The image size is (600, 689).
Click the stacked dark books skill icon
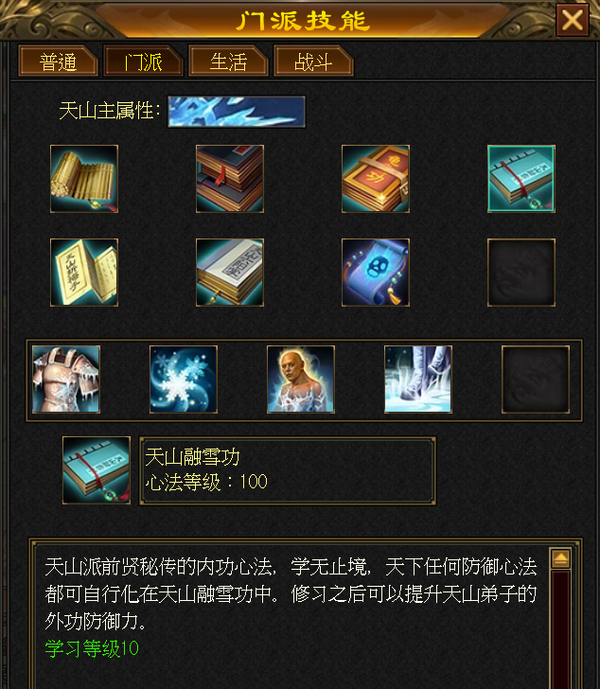coord(230,179)
